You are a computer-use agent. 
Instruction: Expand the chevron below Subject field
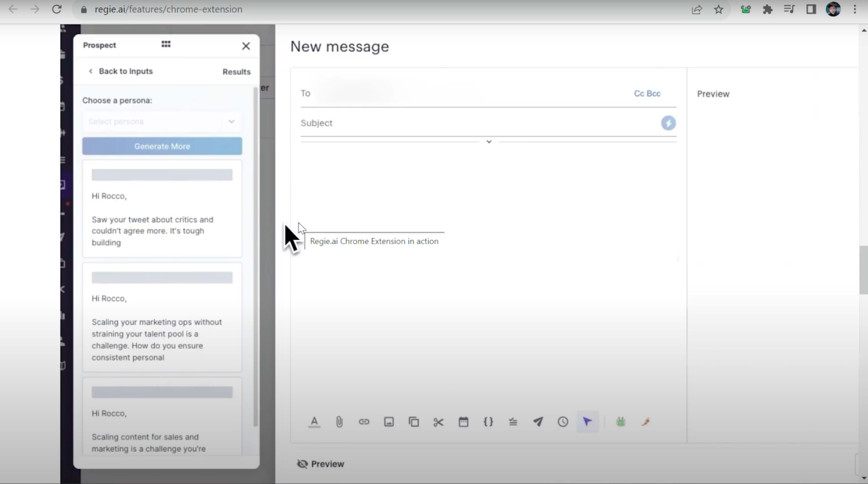pyautogui.click(x=489, y=142)
